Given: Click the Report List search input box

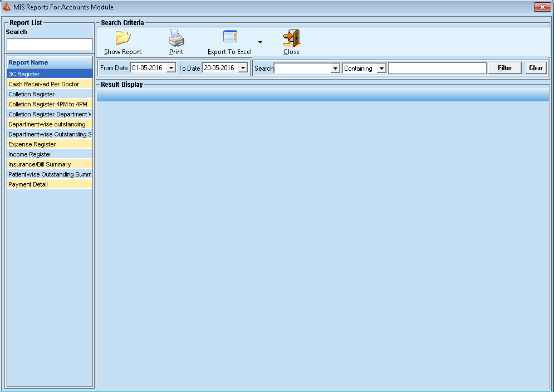Looking at the screenshot, I should click(x=50, y=45).
